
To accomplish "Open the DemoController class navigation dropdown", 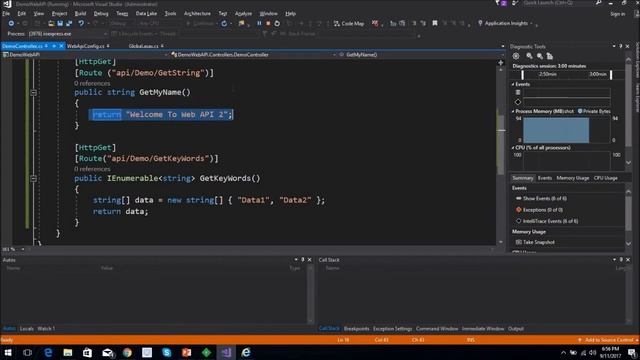I will [x=334, y=55].
